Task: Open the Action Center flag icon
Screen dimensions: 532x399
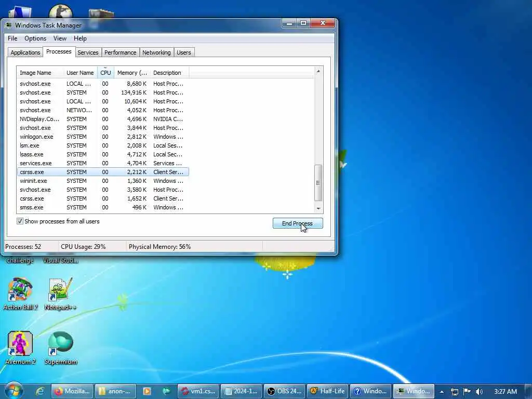Action: coord(467,391)
